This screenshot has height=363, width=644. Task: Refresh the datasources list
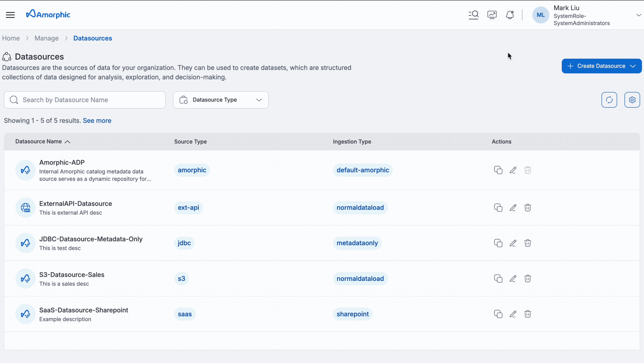(609, 100)
